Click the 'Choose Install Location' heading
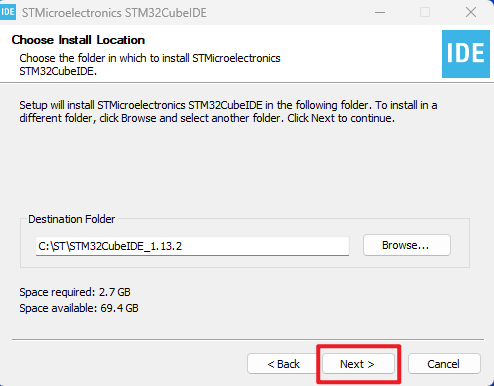494x386 pixels. coord(78,40)
